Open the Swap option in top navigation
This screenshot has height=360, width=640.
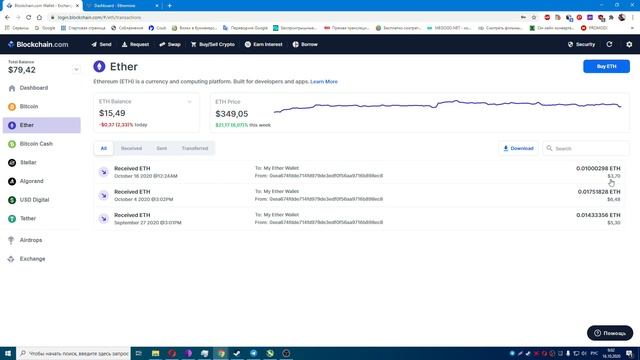click(170, 44)
